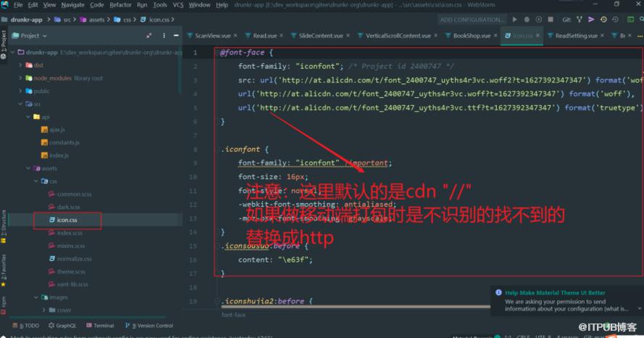This screenshot has width=644, height=338.
Task: Click the Stop square icon
Action: point(551,20)
